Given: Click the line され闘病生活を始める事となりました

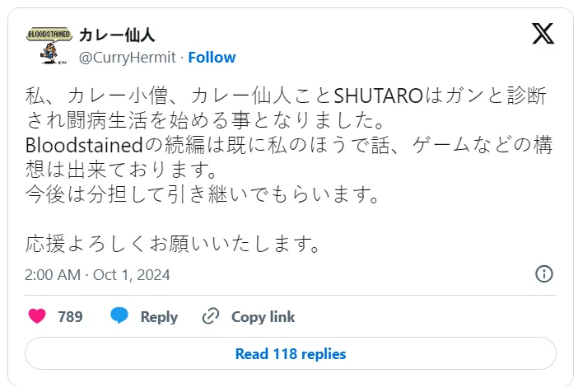Looking at the screenshot, I should pyautogui.click(x=206, y=120).
